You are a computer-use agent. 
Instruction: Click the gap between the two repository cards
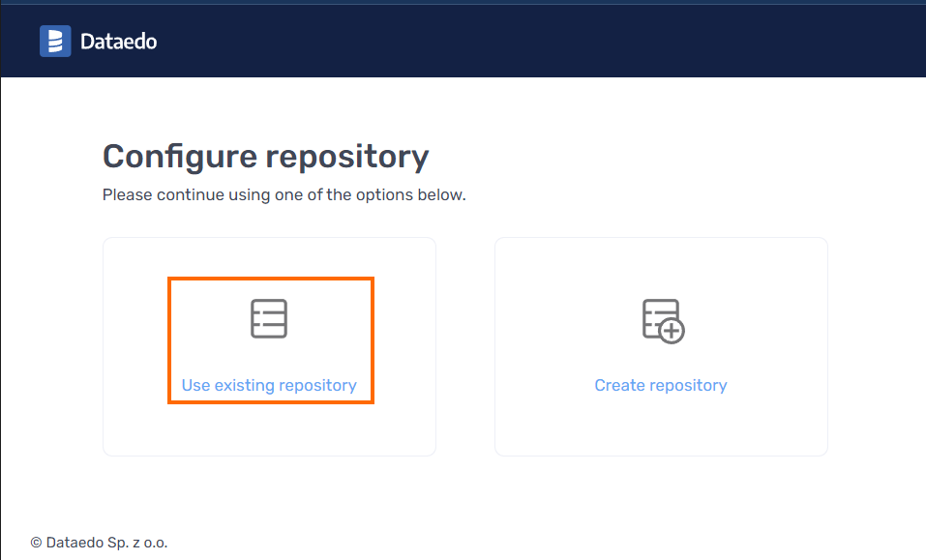click(x=465, y=346)
